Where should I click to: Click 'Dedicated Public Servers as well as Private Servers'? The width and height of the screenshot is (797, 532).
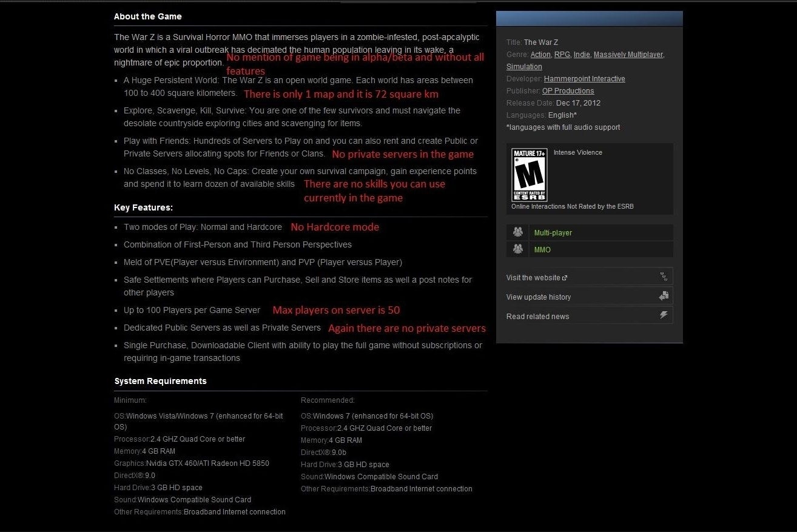click(223, 328)
